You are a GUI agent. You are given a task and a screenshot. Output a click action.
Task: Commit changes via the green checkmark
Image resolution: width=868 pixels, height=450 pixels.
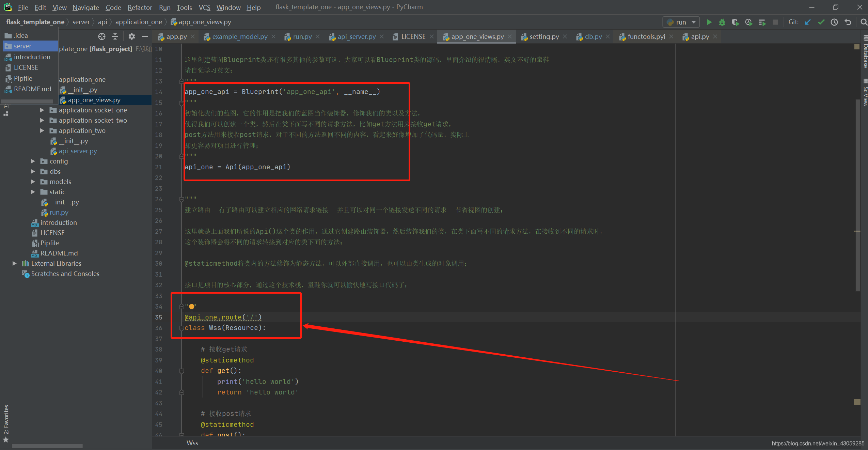coord(821,22)
